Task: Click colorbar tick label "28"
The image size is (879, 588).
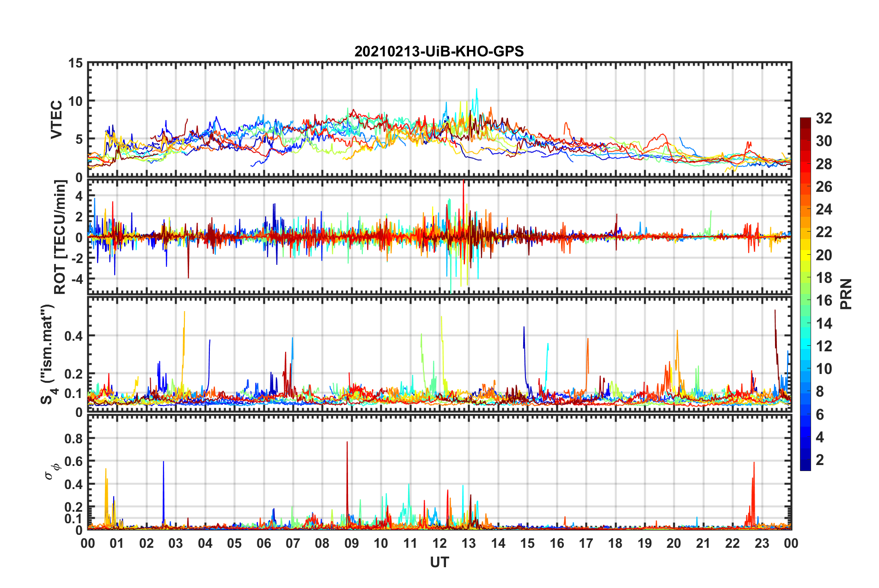Action: point(824,164)
